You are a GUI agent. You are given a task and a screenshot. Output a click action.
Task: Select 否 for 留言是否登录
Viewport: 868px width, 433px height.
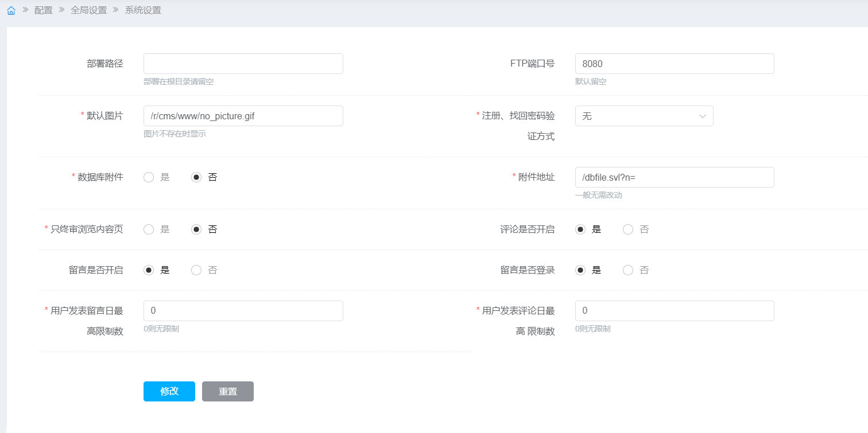628,270
